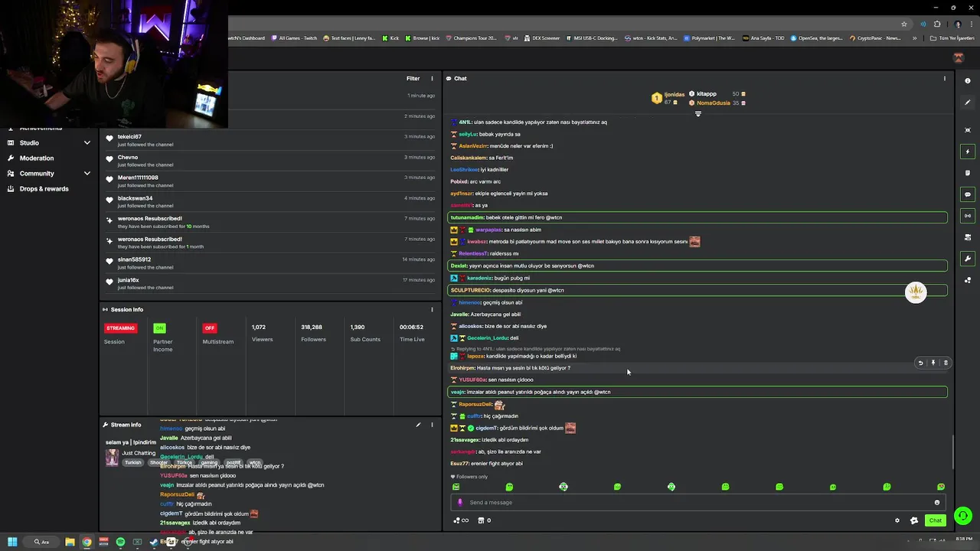
Task: Toggle the Partner Income ON indicator
Action: coord(159,328)
